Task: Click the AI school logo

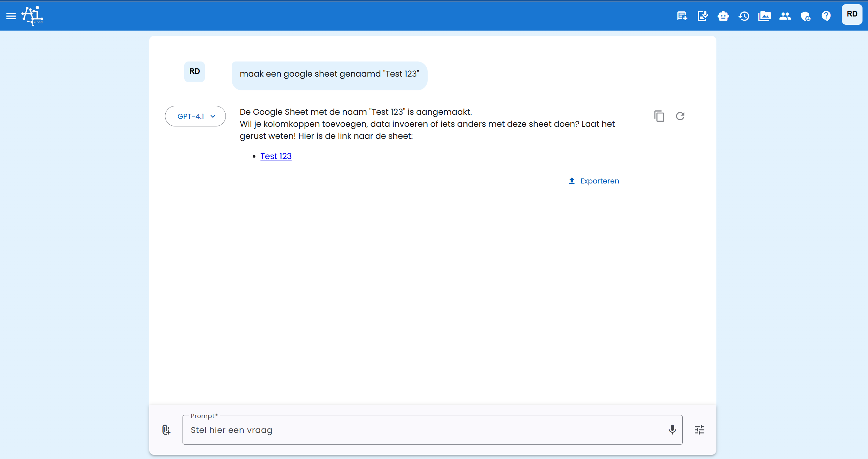Action: click(33, 16)
